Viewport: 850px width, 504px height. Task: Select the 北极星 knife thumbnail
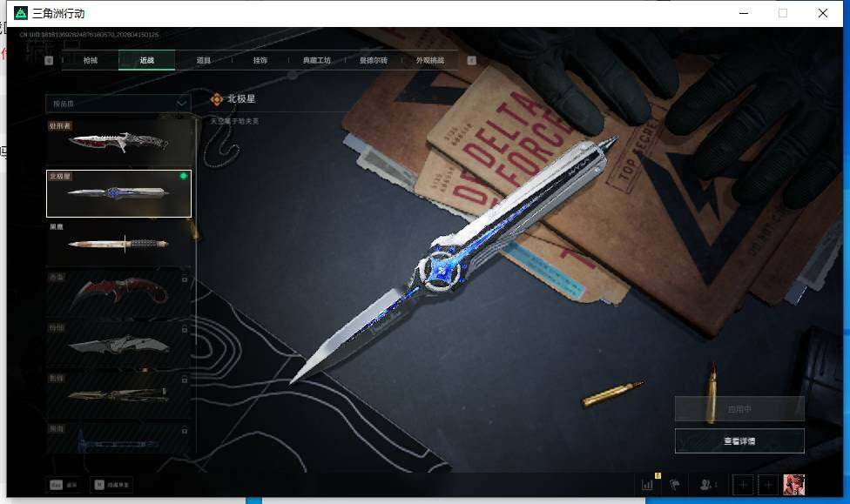(x=118, y=193)
